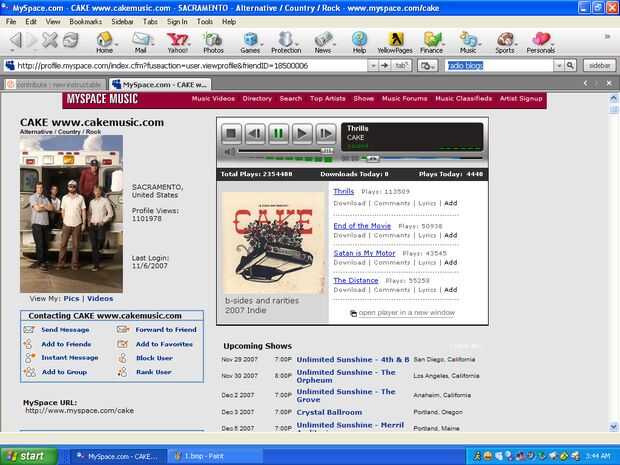Open the Sign In menu
The image size is (620, 465).
[177, 22]
